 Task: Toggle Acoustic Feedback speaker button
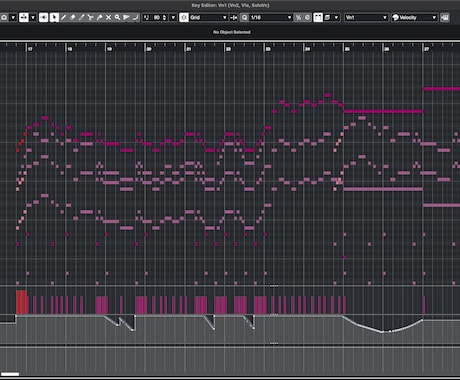tap(44, 17)
